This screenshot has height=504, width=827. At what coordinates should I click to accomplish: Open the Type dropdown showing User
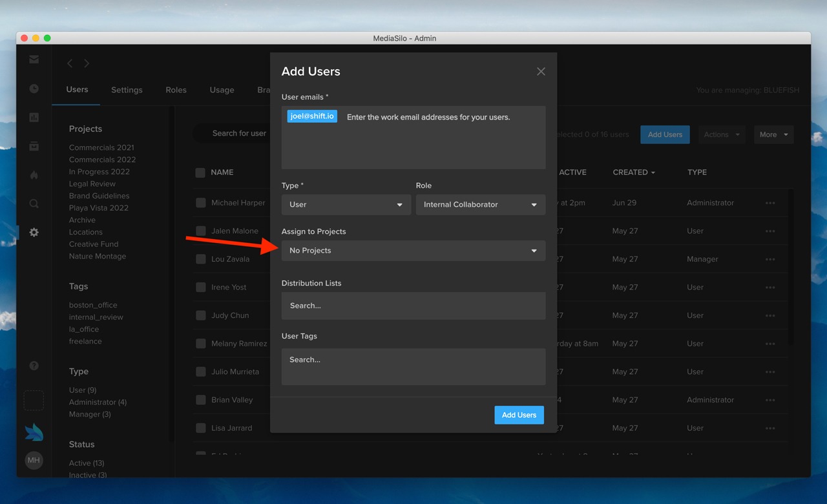pos(346,205)
